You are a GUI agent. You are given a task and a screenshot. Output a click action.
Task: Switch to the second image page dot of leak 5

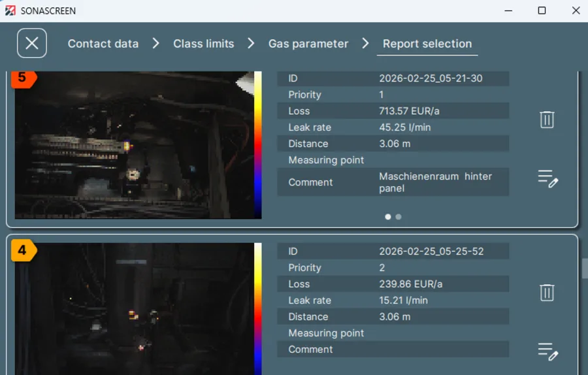[399, 217]
